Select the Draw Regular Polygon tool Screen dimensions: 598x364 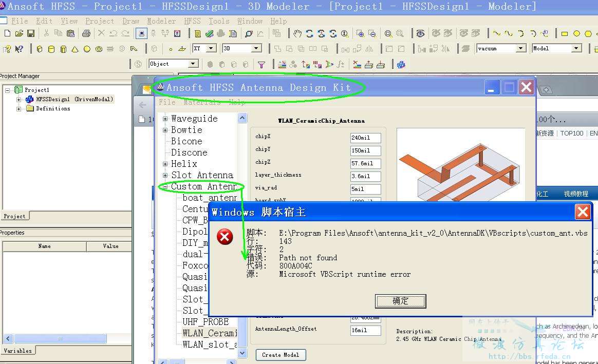click(x=588, y=33)
